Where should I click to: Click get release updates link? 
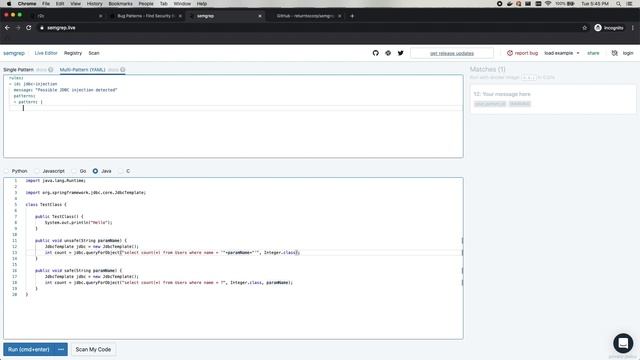452,53
